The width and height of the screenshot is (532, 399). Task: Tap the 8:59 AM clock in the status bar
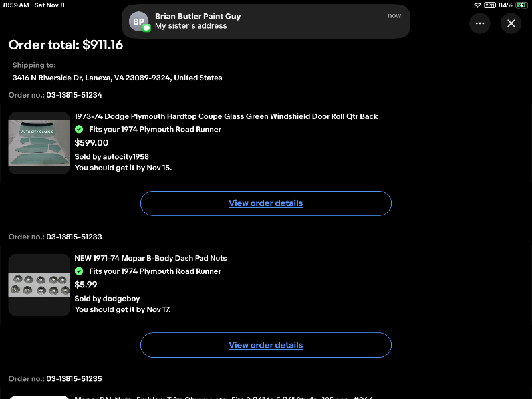coord(16,5)
